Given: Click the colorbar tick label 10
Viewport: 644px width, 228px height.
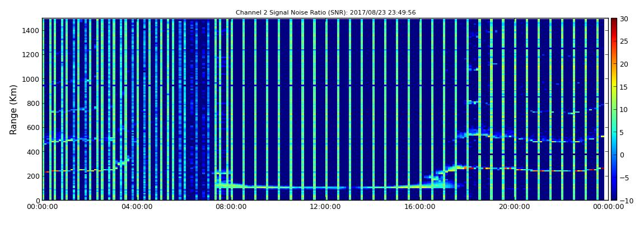Looking at the screenshot, I should [x=624, y=110].
